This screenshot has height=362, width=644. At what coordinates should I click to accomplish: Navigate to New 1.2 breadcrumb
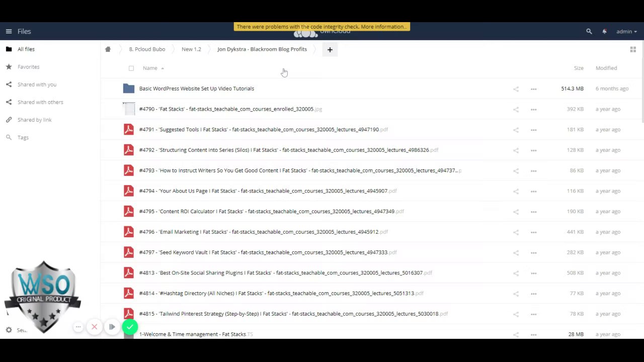click(191, 49)
